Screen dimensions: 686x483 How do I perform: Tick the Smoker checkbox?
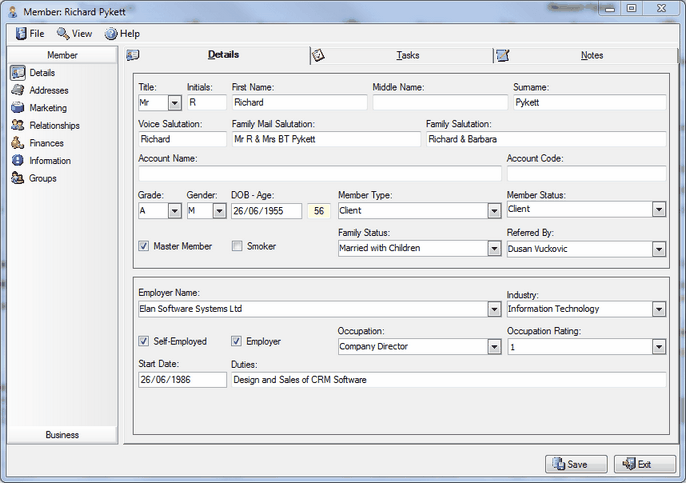tap(237, 246)
